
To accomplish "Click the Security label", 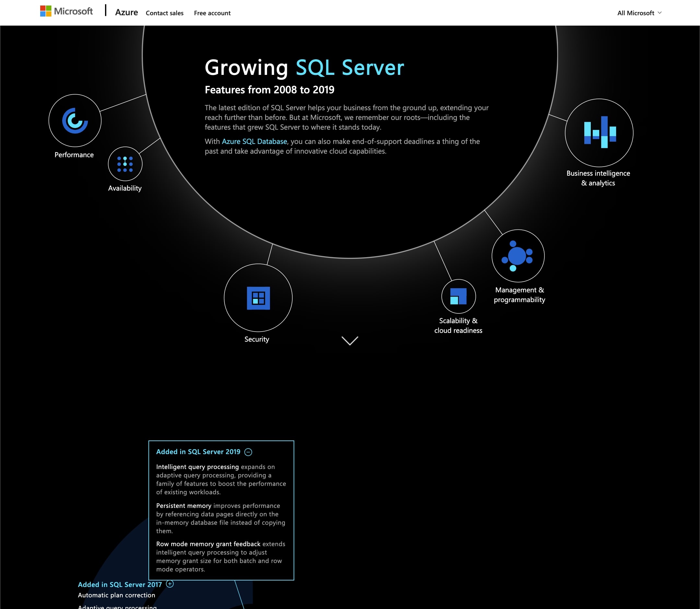I will pyautogui.click(x=257, y=339).
